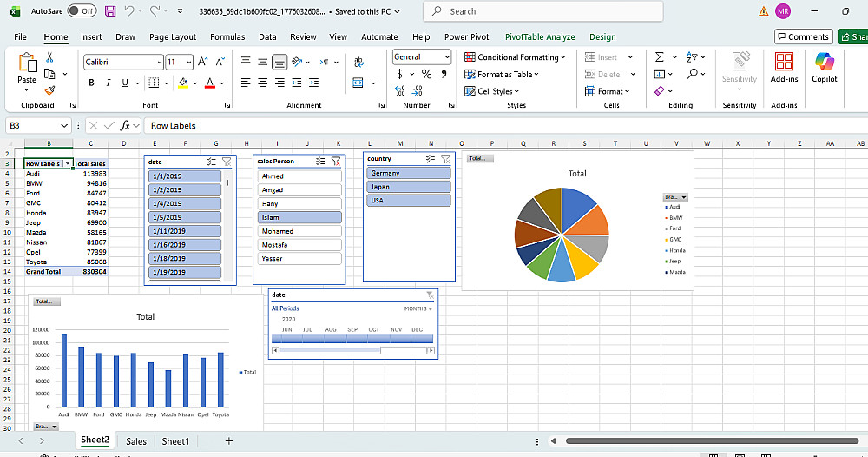Open the Insert ribbon tab
This screenshot has height=457, width=868.
(x=91, y=37)
